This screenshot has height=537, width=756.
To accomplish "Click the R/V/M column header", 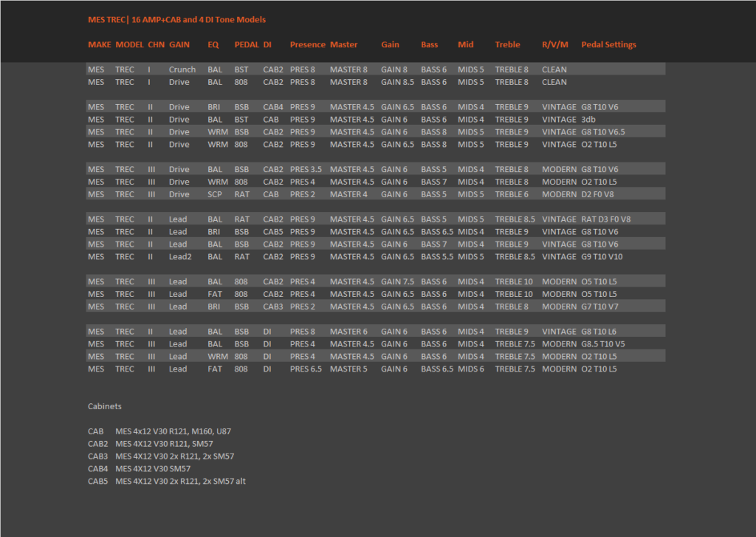I will coord(555,44).
